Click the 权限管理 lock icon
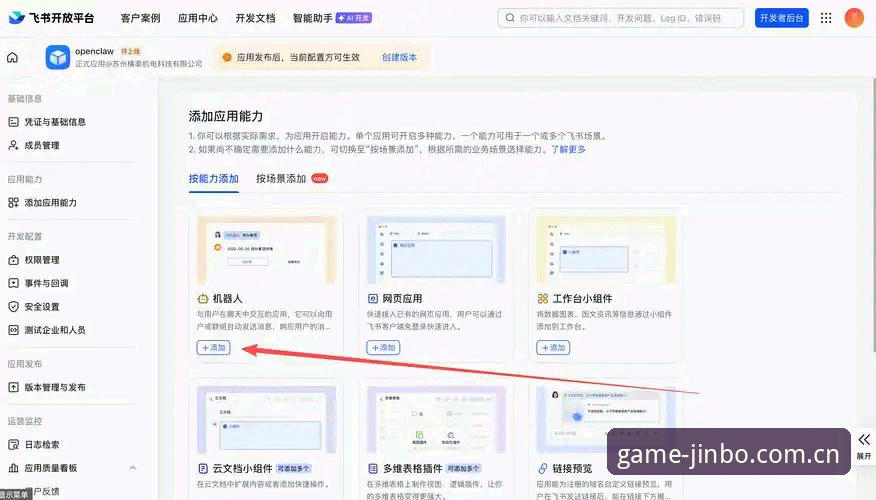876x500 pixels. pyautogui.click(x=13, y=260)
